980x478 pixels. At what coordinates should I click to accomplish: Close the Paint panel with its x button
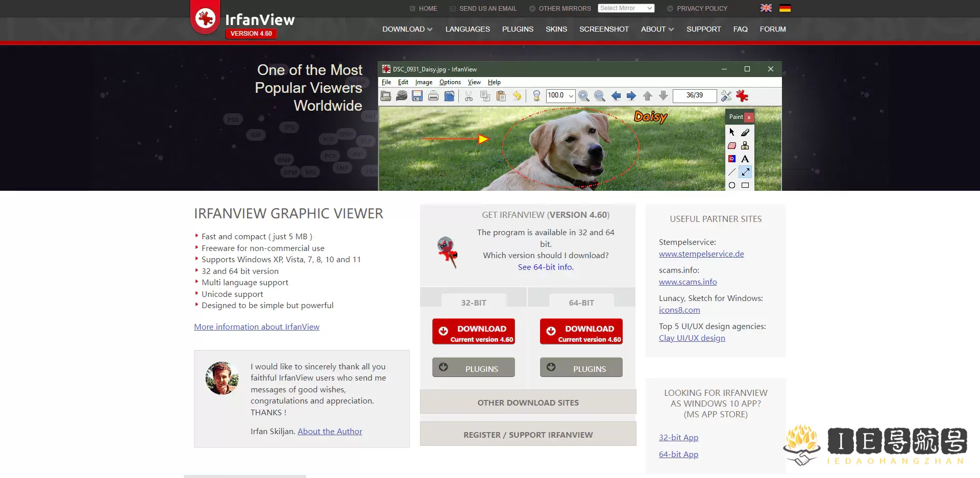click(749, 117)
